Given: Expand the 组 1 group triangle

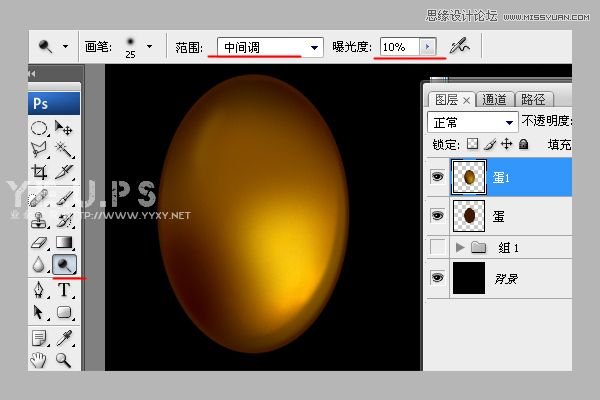Looking at the screenshot, I should (460, 247).
